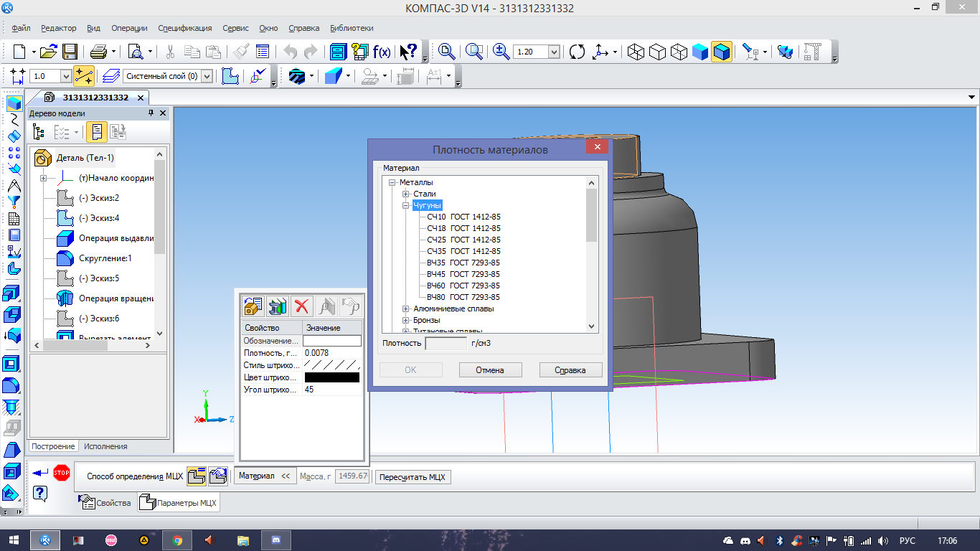This screenshot has height=551, width=980.
Task: Open Chrome from the taskbar
Action: (x=177, y=540)
